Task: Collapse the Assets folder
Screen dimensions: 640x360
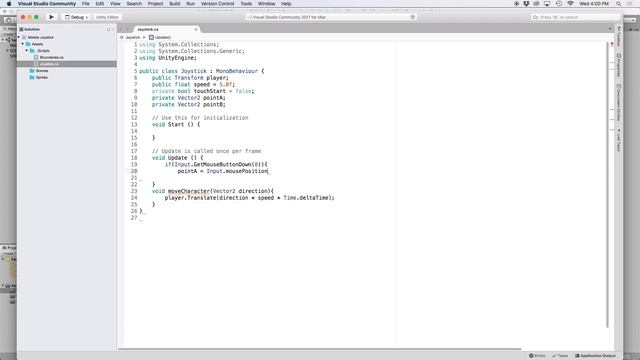Action: [23, 44]
